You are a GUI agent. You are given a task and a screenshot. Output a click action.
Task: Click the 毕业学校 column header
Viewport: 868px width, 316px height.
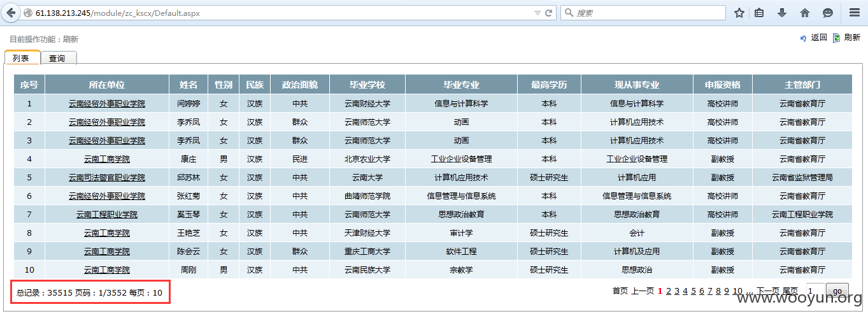point(367,85)
